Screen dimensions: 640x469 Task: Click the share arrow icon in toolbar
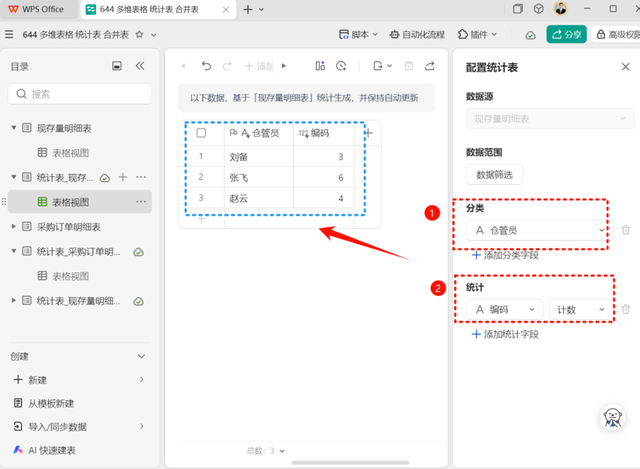point(429,66)
